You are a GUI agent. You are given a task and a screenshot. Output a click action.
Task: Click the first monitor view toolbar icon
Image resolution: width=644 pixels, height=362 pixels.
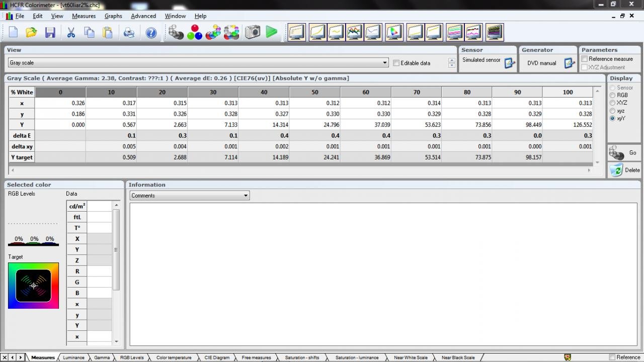297,33
